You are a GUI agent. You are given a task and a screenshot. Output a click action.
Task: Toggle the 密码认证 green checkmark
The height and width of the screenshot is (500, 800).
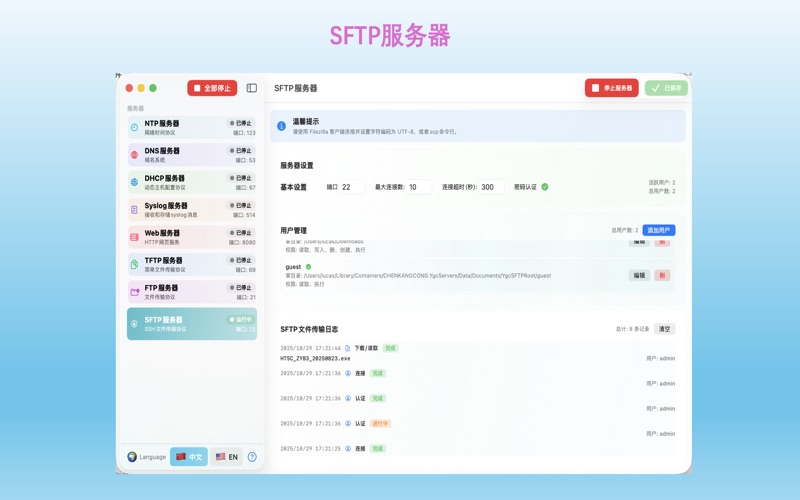[x=545, y=187]
